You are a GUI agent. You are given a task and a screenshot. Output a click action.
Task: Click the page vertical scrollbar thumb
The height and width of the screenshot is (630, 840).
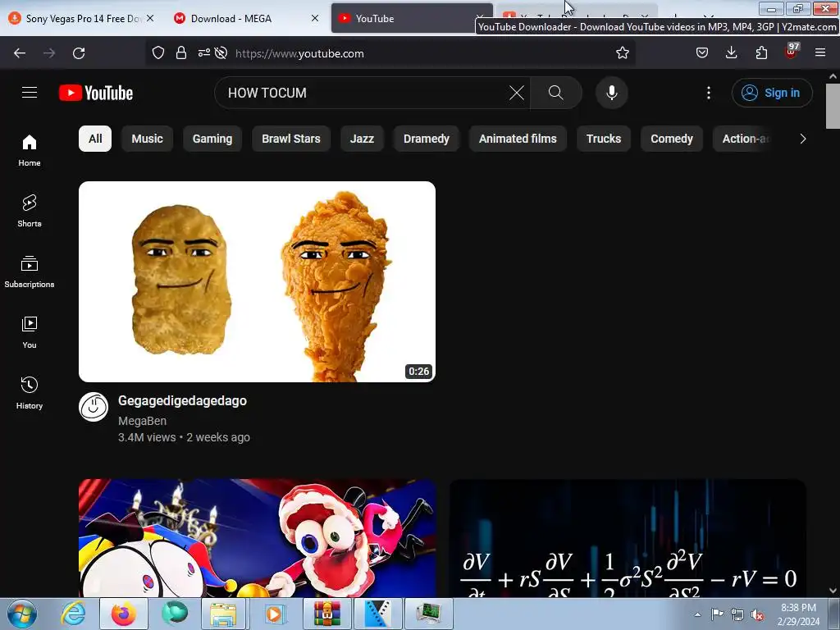[x=833, y=106]
